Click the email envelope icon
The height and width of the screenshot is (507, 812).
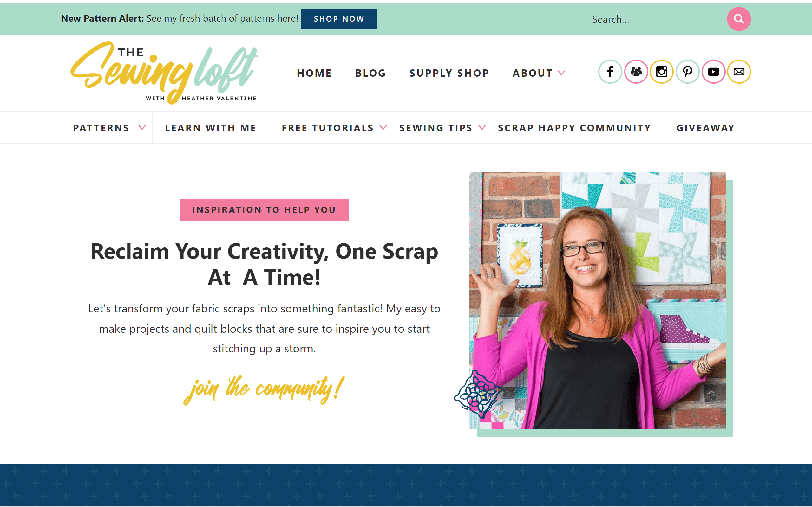[x=739, y=72]
